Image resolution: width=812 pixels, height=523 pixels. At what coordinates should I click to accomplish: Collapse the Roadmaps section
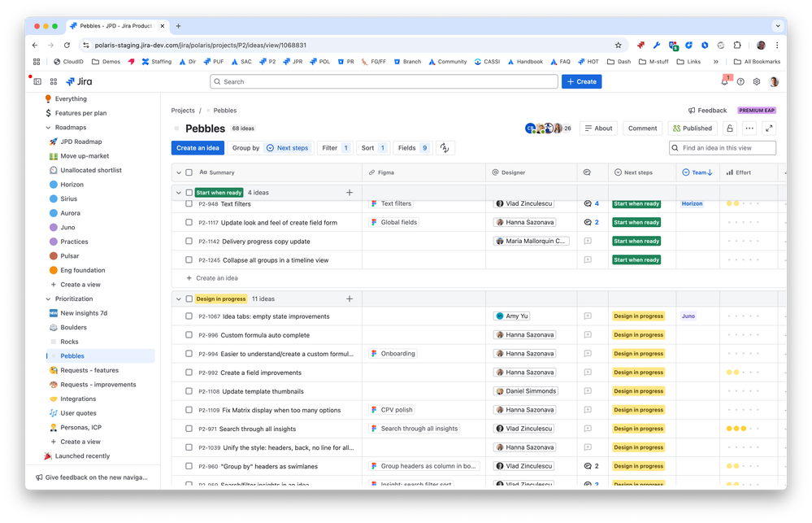point(48,128)
